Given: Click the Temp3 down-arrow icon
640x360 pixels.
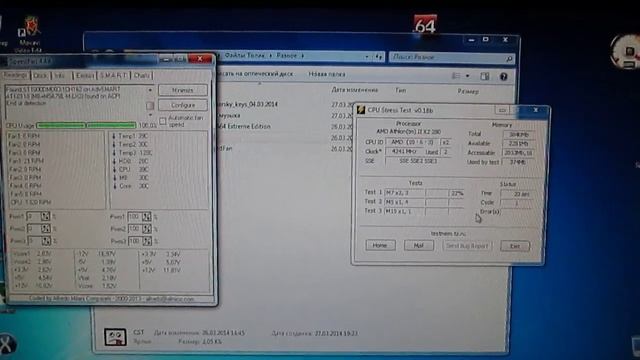Looking at the screenshot, I should pos(114,153).
